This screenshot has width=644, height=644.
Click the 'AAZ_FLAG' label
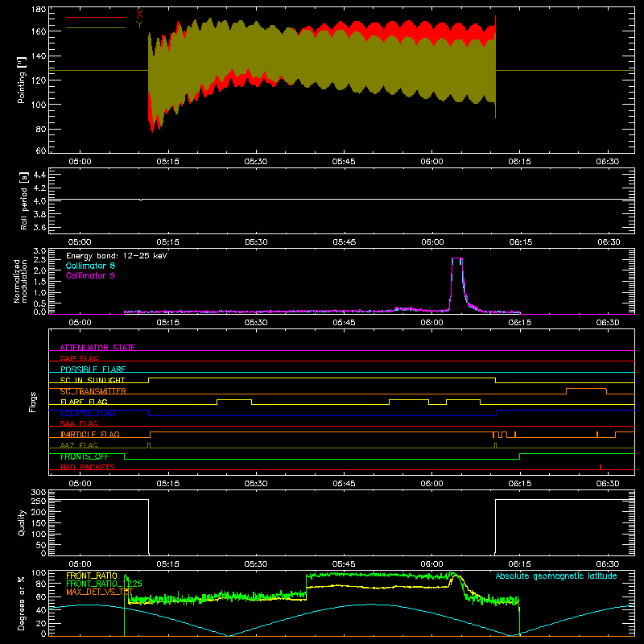pos(79,445)
